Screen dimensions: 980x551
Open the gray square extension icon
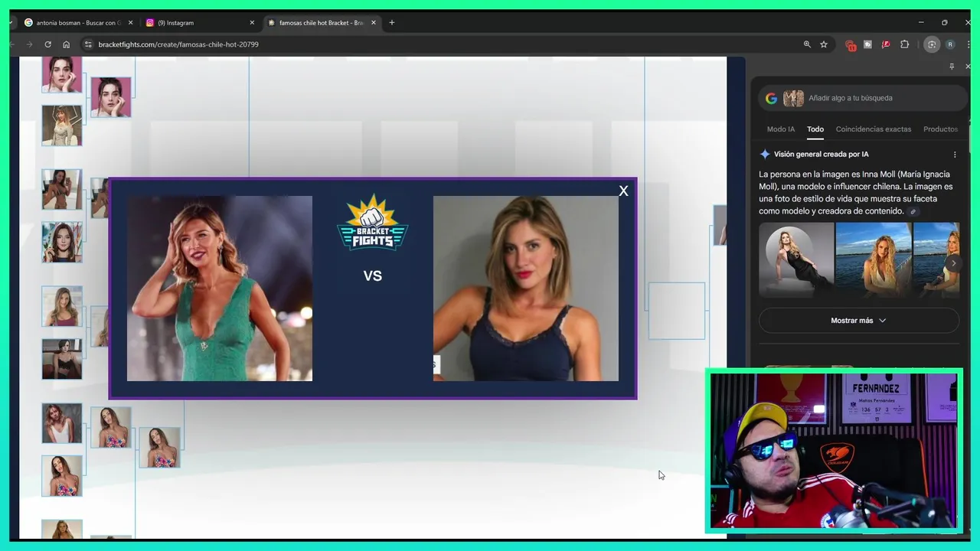click(867, 44)
